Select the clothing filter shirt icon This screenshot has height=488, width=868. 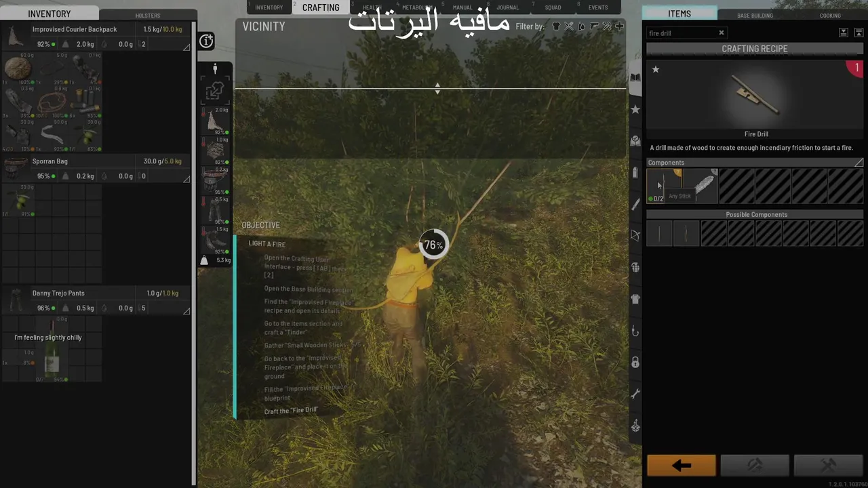coord(556,26)
